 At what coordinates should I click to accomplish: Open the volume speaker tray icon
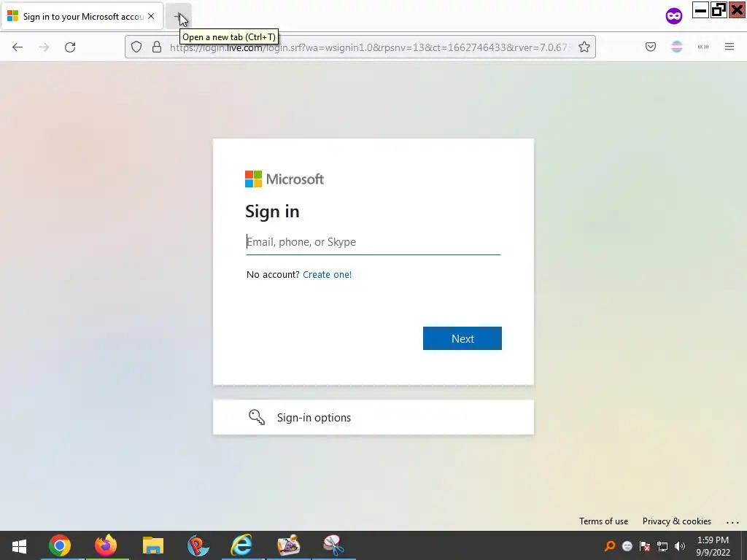(x=679, y=546)
